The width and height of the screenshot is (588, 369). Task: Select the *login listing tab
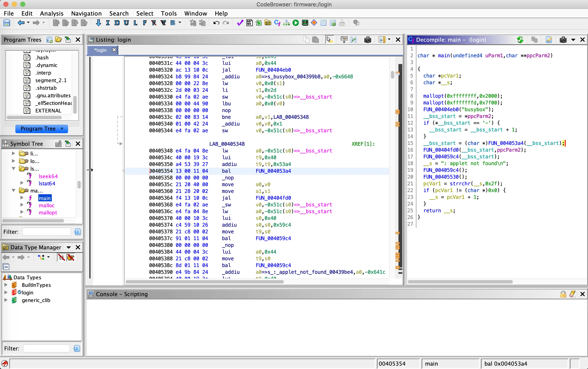pos(100,50)
